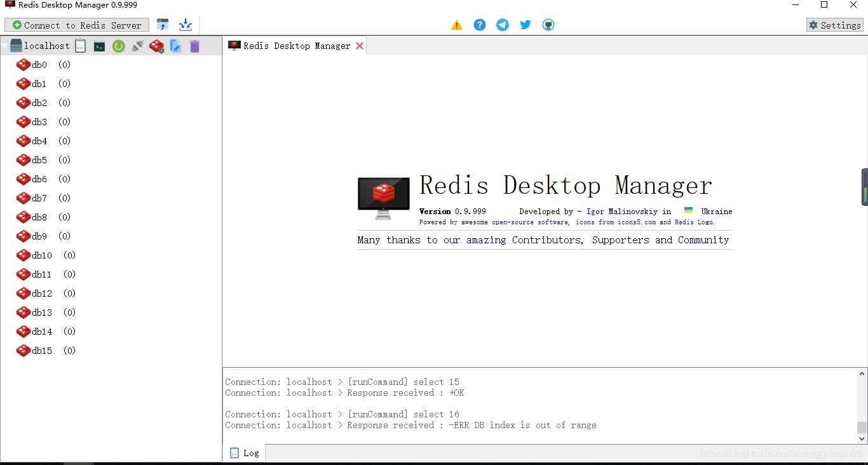Select database db1 in the tree
Image resolution: width=868 pixels, height=465 pixels.
coord(43,84)
